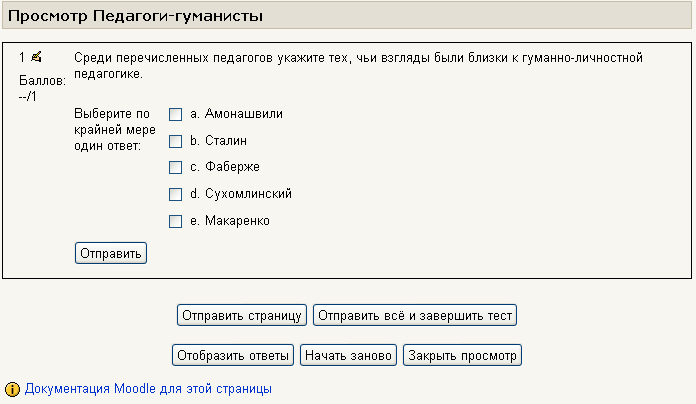Enable the Фаберже answer checkbox
This screenshot has width=696, height=404.
pyautogui.click(x=175, y=167)
